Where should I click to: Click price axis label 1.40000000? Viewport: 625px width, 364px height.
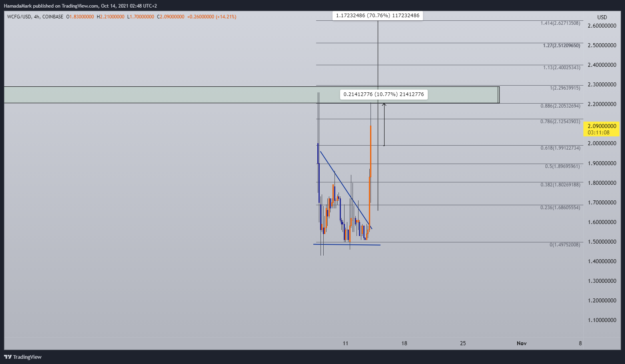(602, 261)
